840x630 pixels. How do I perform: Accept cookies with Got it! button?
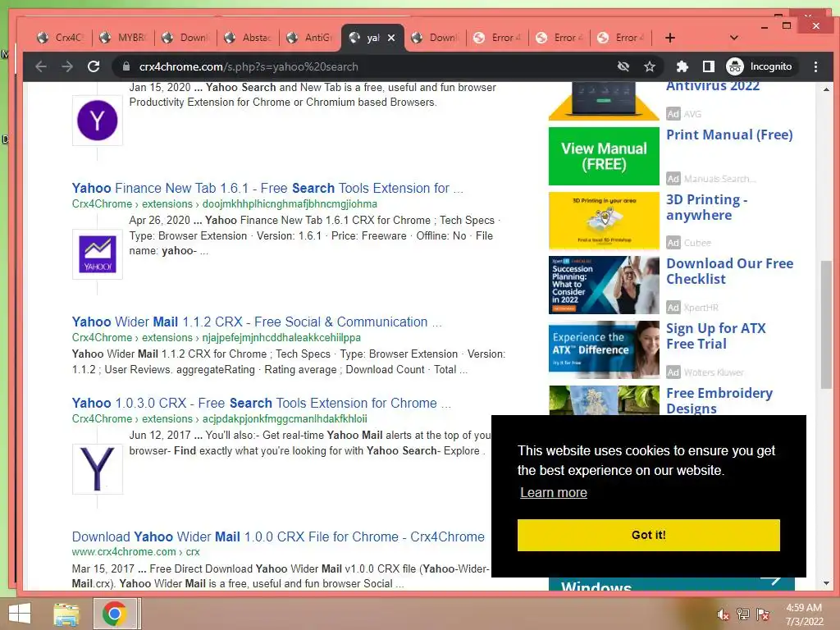pyautogui.click(x=648, y=535)
